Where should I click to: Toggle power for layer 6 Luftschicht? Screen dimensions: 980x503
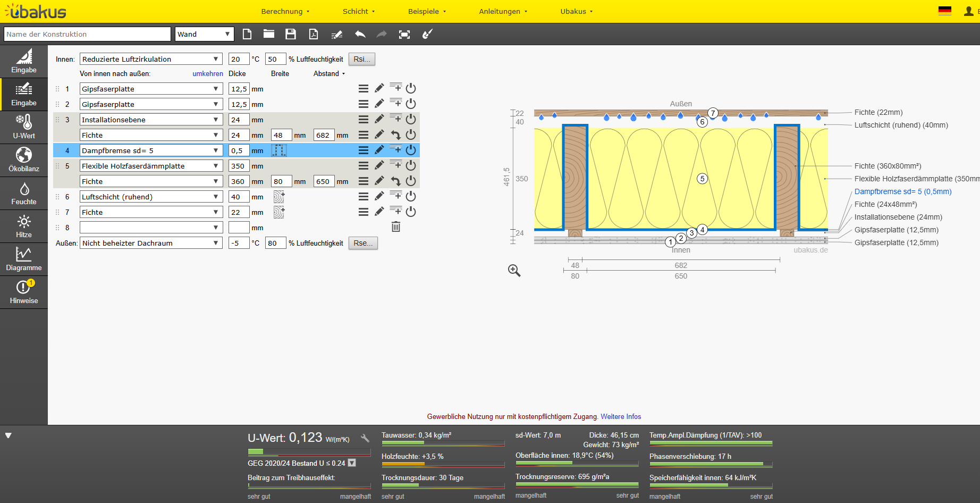pos(411,196)
